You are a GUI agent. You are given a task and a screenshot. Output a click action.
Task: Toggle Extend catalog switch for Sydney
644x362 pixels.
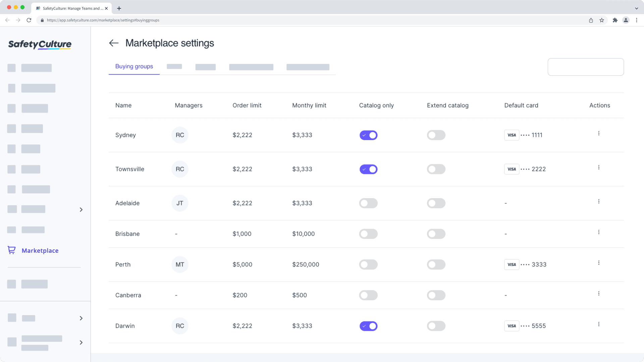[436, 135]
